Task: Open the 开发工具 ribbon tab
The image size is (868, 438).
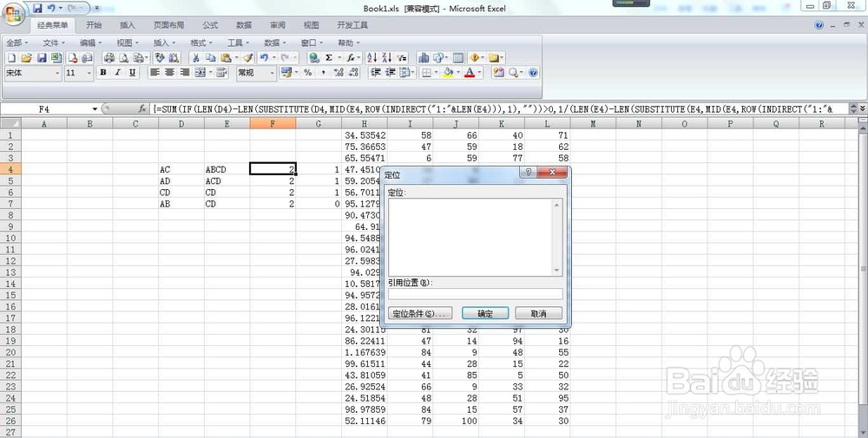Action: pos(352,25)
